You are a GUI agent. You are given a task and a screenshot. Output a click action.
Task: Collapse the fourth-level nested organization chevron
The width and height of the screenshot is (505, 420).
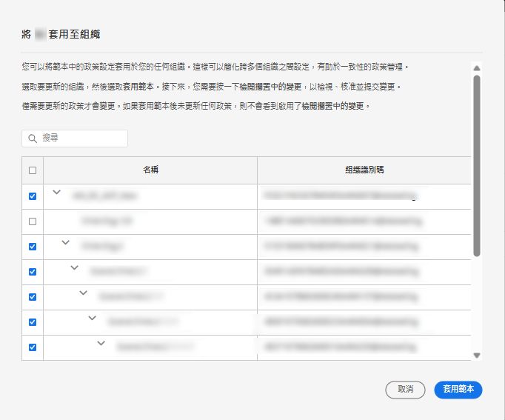[x=84, y=293]
